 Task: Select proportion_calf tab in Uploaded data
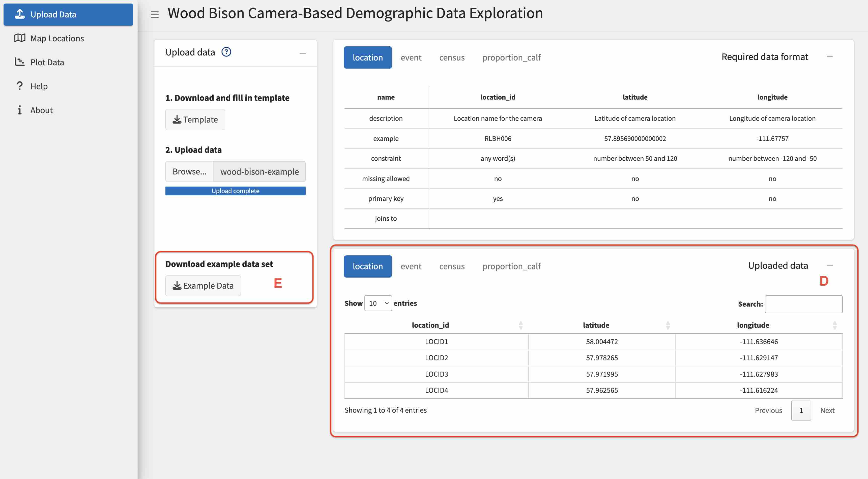[511, 266]
